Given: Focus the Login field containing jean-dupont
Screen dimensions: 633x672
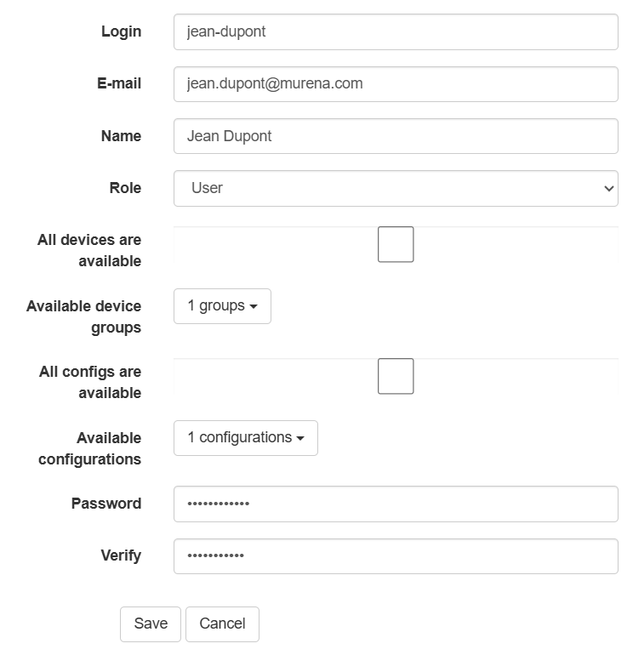Looking at the screenshot, I should tap(396, 32).
